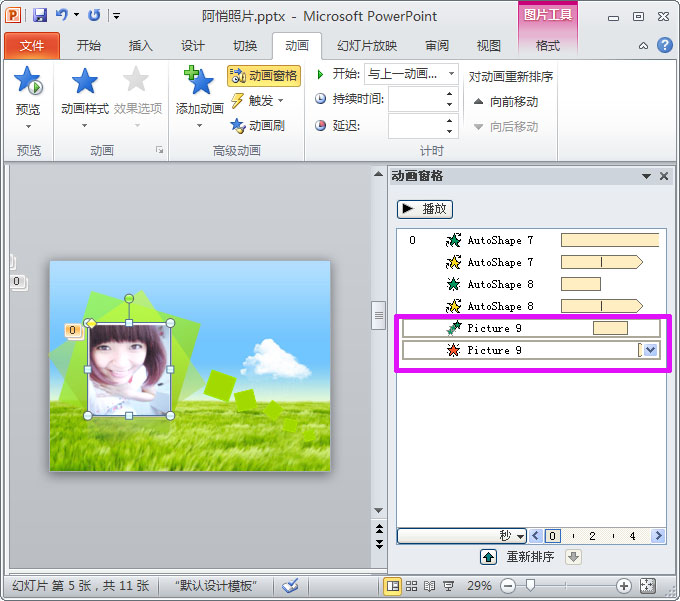Click the 添加动画 star icon
The height and width of the screenshot is (601, 680).
[x=199, y=81]
